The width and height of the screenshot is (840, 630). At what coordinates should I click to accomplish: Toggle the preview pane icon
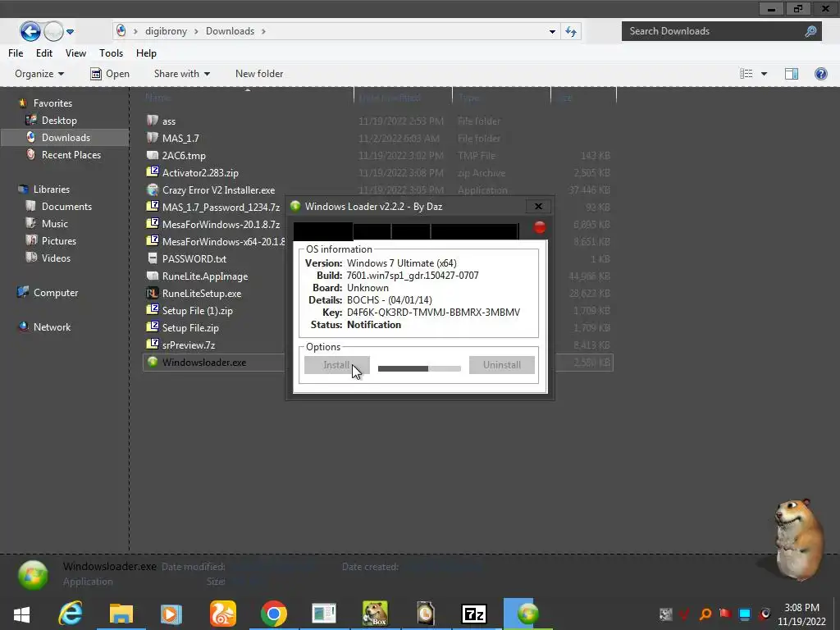792,73
